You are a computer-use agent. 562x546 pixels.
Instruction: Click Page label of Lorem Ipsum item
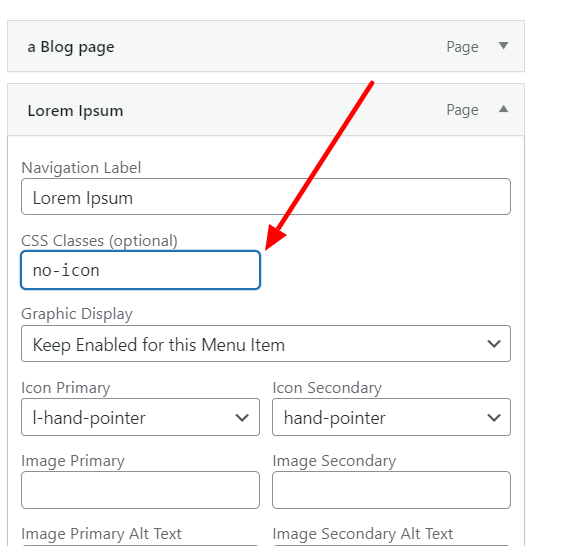coord(462,110)
